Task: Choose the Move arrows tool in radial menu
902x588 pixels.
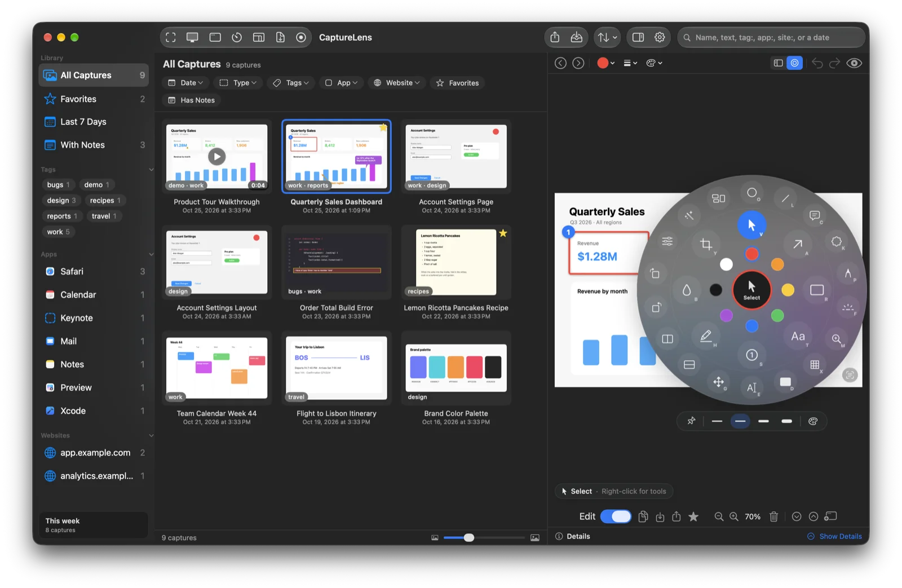Action: tap(718, 382)
